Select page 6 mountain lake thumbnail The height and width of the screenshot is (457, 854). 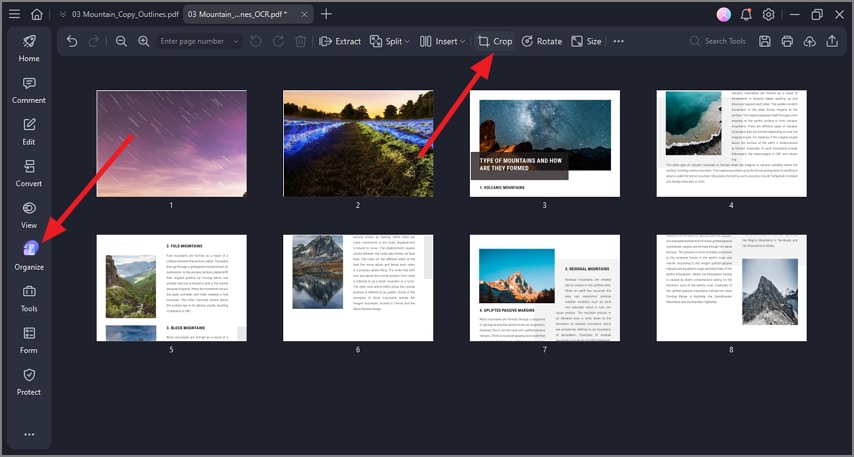358,288
